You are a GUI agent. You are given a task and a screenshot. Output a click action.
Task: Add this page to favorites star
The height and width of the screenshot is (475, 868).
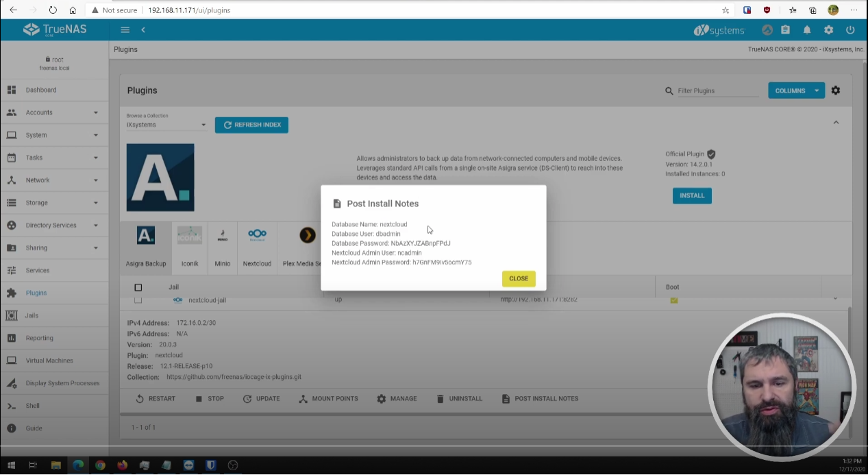point(726,10)
